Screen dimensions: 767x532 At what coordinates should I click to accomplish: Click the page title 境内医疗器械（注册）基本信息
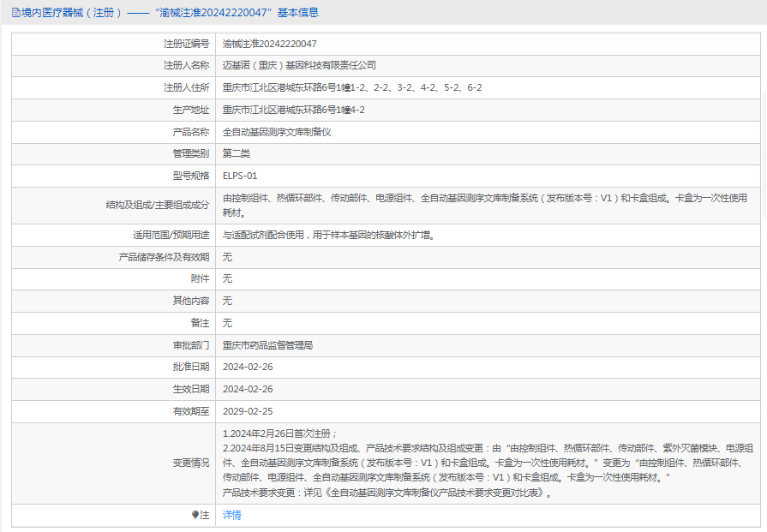(171, 13)
